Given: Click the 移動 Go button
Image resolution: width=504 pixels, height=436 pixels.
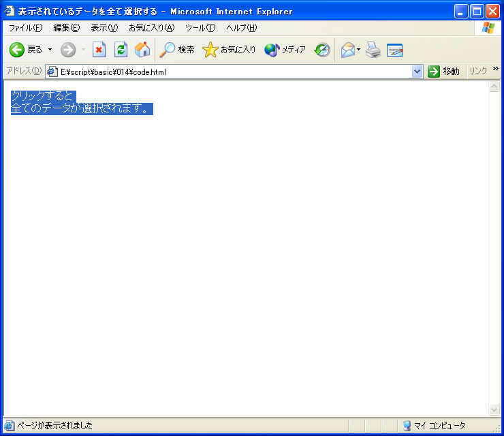Looking at the screenshot, I should [x=443, y=72].
